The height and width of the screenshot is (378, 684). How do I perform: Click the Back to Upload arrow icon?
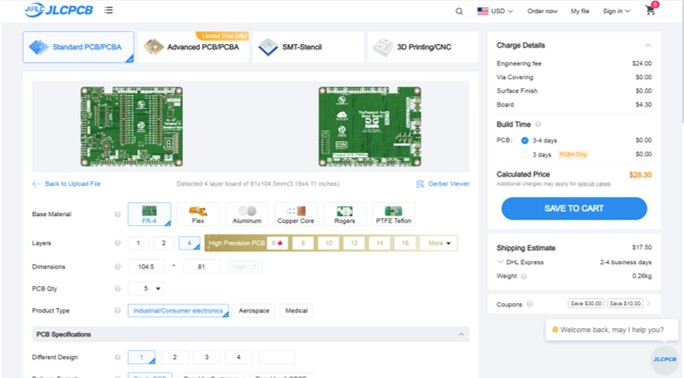pyautogui.click(x=36, y=184)
